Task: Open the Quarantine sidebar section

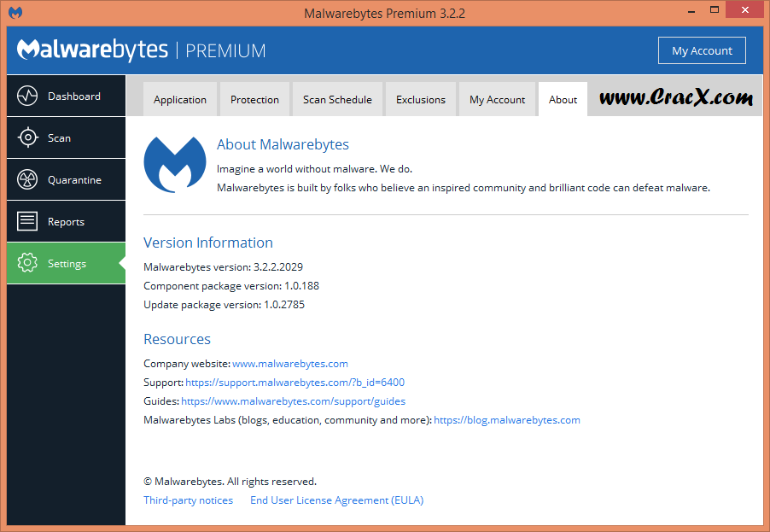Action: pos(67,179)
